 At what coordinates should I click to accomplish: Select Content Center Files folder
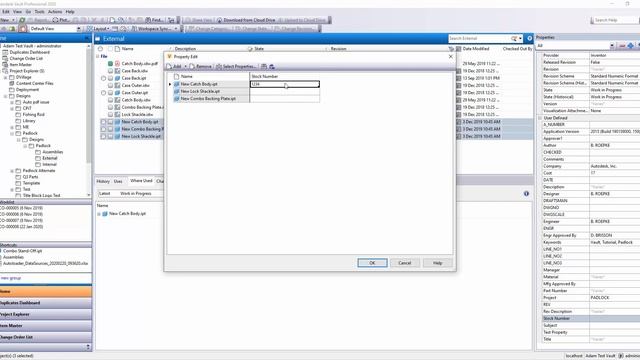click(35, 83)
